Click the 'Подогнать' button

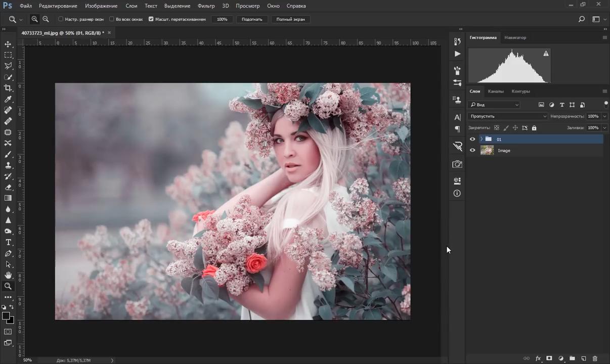pos(252,19)
